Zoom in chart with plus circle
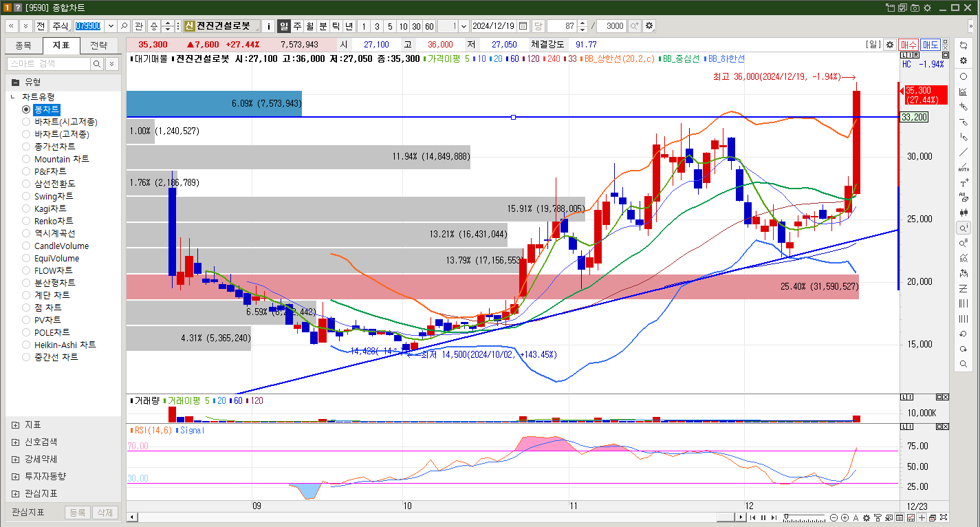 [x=845, y=518]
